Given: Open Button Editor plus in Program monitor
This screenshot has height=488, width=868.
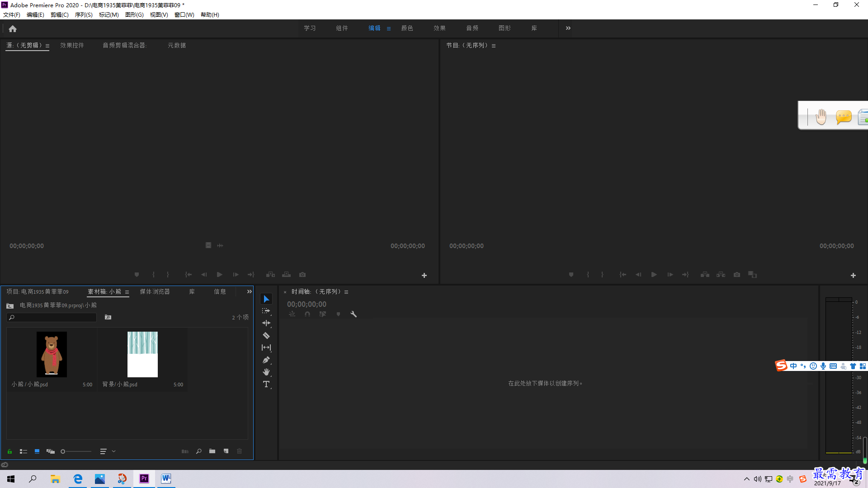Looking at the screenshot, I should (x=853, y=275).
